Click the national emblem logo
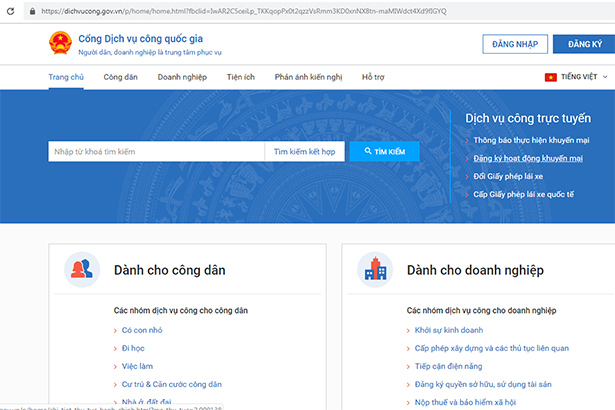The width and height of the screenshot is (615, 410). tap(59, 44)
